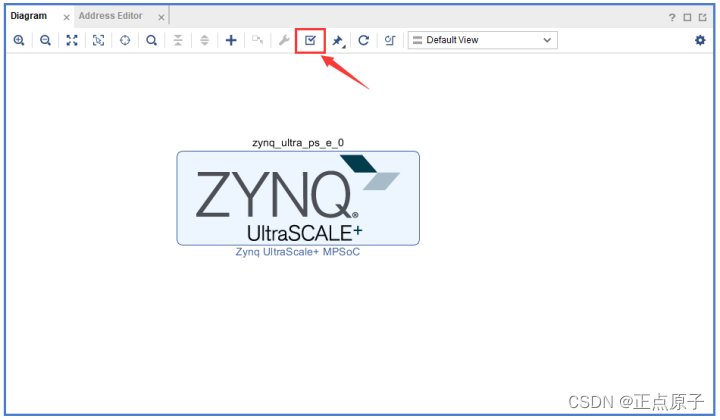This screenshot has width=720, height=420.
Task: Maximize the diagram panel
Action: [687, 17]
